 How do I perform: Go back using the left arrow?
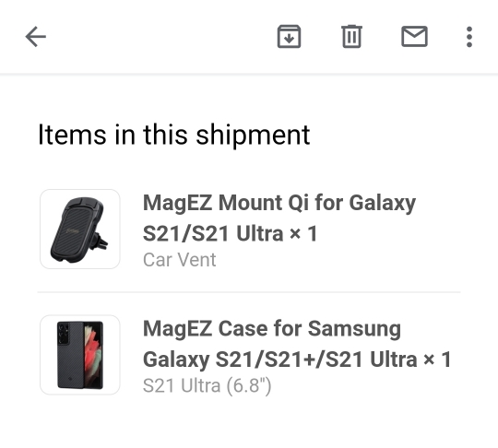point(36,37)
